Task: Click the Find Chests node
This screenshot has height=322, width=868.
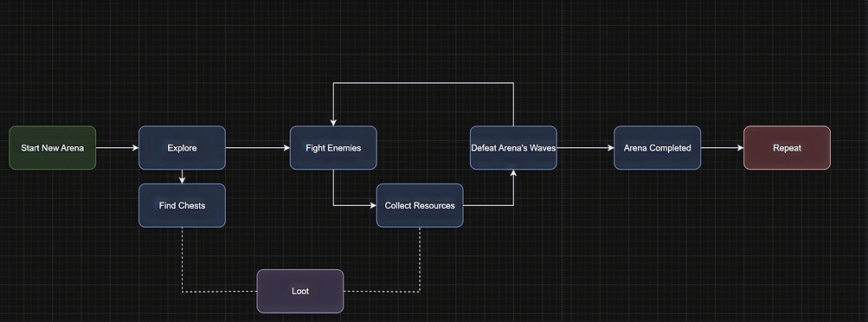Action: (182, 205)
